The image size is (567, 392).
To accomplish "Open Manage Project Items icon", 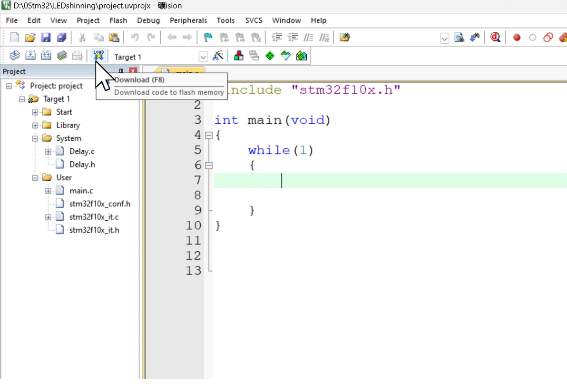I will (x=239, y=56).
